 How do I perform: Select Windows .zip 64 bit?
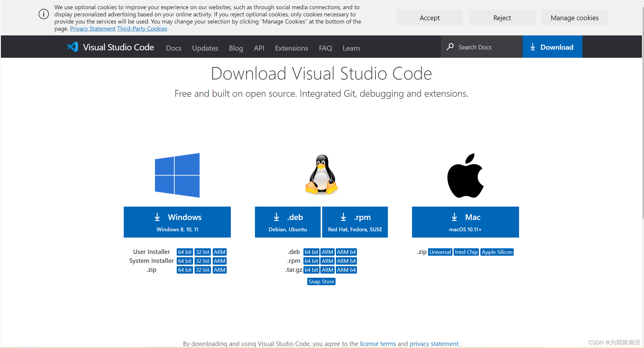185,270
